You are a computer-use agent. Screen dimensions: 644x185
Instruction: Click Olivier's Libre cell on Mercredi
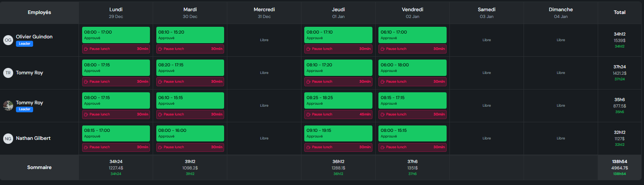click(264, 40)
